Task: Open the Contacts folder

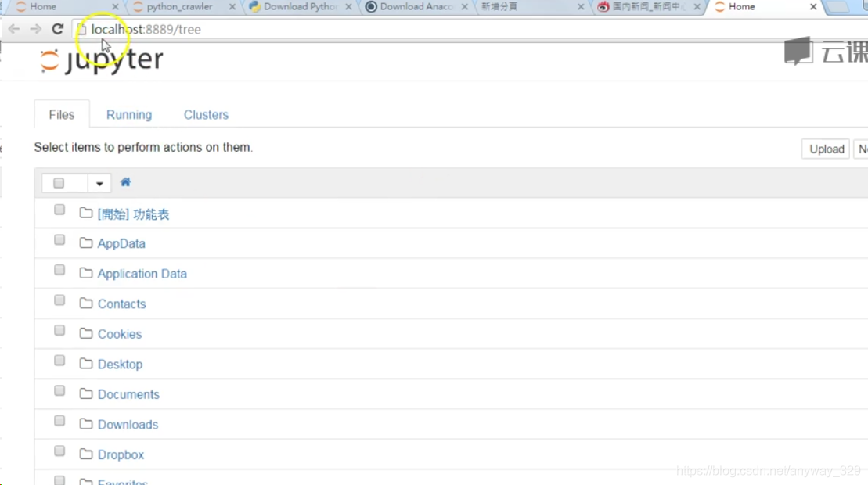Action: tap(122, 304)
